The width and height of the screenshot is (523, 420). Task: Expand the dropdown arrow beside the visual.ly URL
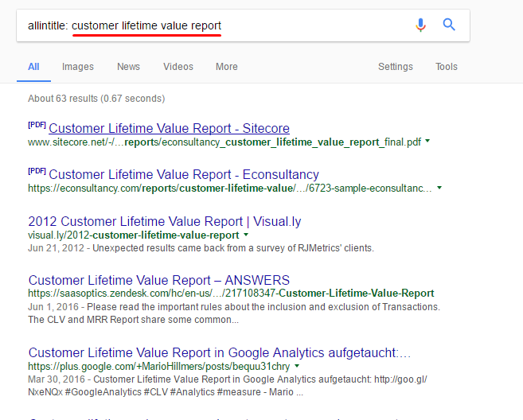click(246, 235)
